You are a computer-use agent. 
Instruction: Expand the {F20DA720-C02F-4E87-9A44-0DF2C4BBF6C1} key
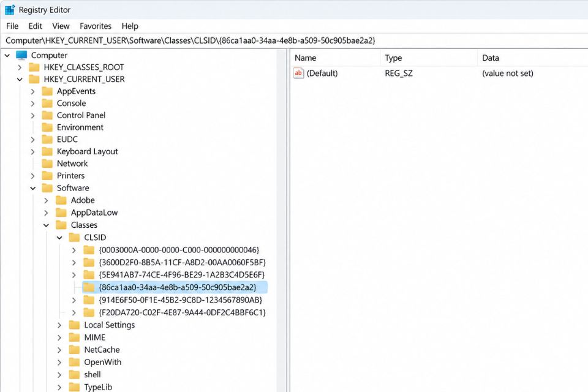73,312
